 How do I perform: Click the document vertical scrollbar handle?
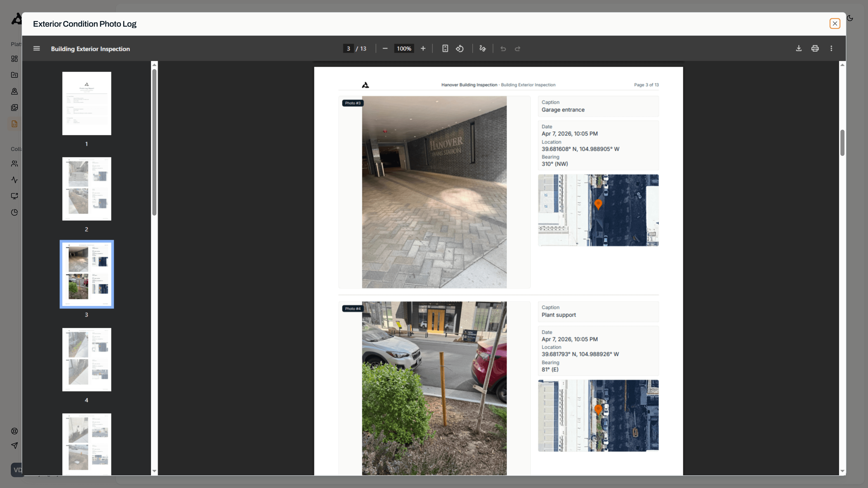tap(842, 143)
